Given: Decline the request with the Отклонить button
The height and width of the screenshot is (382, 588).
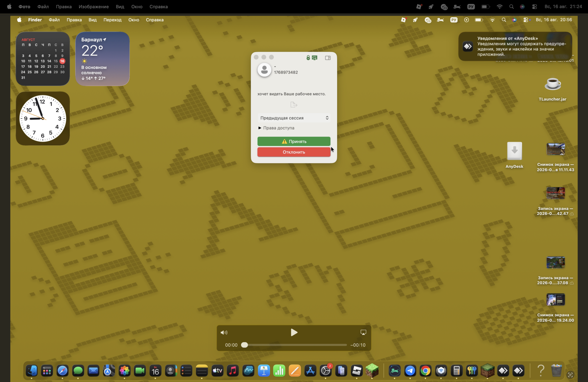Looking at the screenshot, I should click(x=294, y=152).
